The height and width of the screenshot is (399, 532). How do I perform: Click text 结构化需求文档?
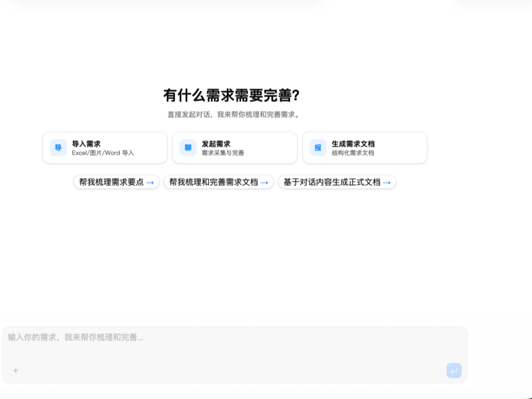[x=353, y=153]
